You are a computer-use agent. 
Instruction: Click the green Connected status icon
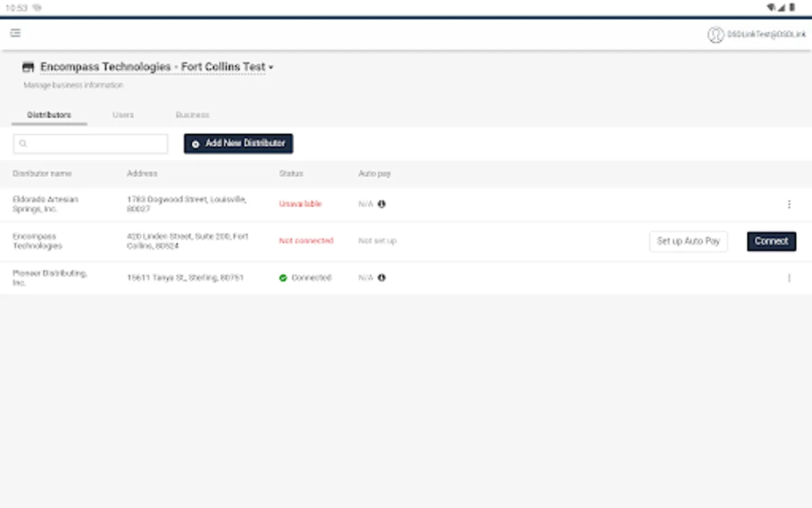point(283,278)
